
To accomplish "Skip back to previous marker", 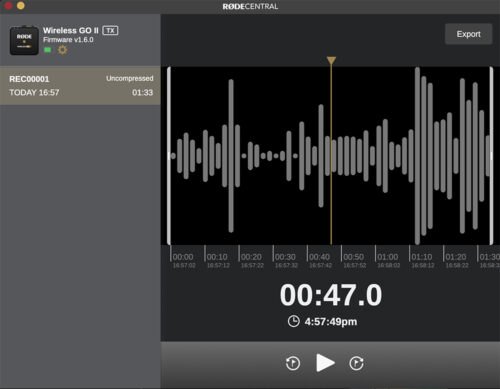I will pos(293,363).
